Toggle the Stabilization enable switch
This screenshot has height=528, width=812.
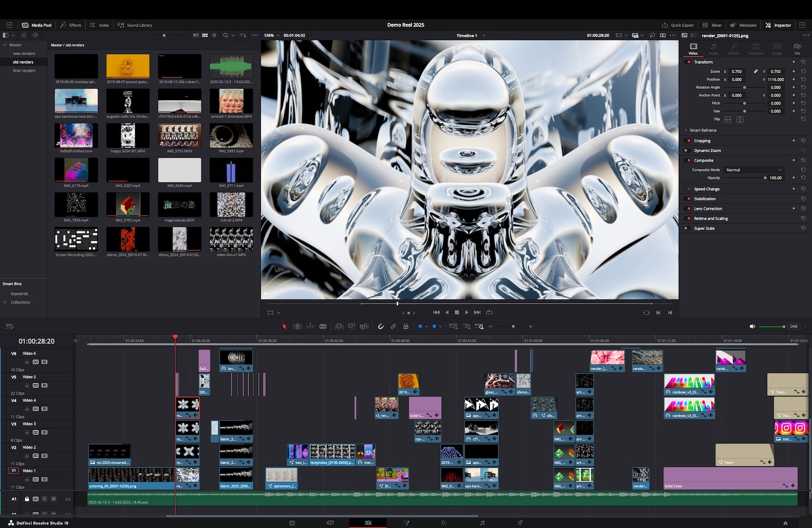pyautogui.click(x=686, y=199)
